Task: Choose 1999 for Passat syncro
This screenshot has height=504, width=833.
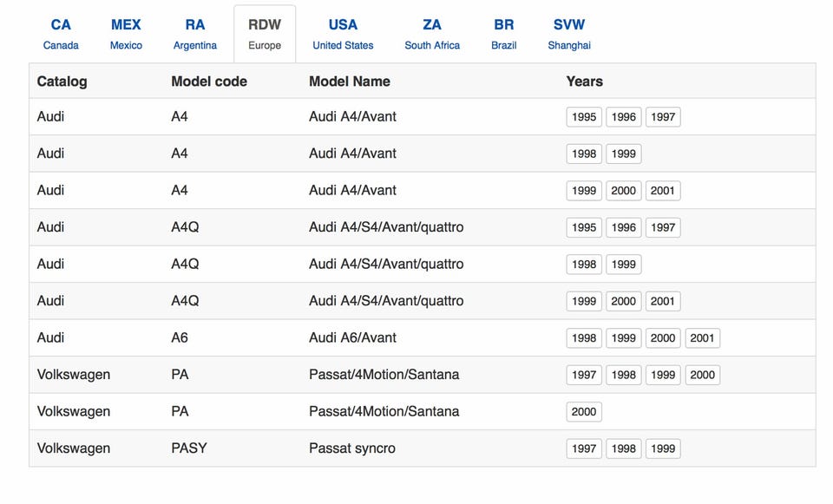Action: click(x=663, y=448)
